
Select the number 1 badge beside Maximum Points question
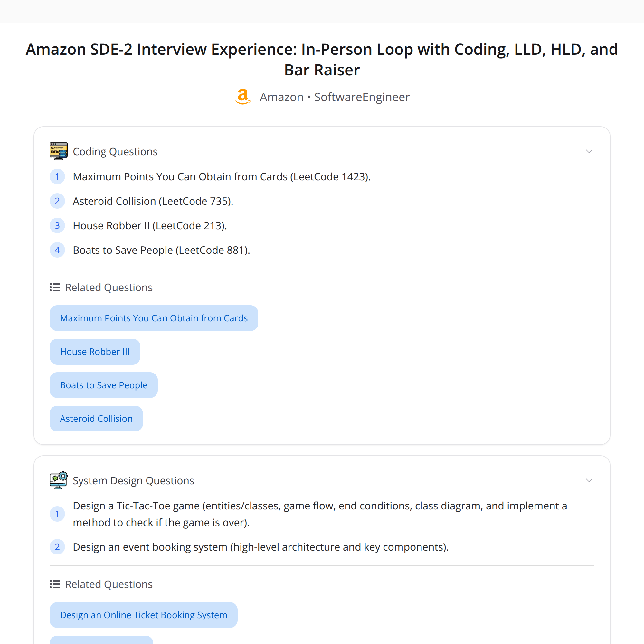click(x=57, y=176)
